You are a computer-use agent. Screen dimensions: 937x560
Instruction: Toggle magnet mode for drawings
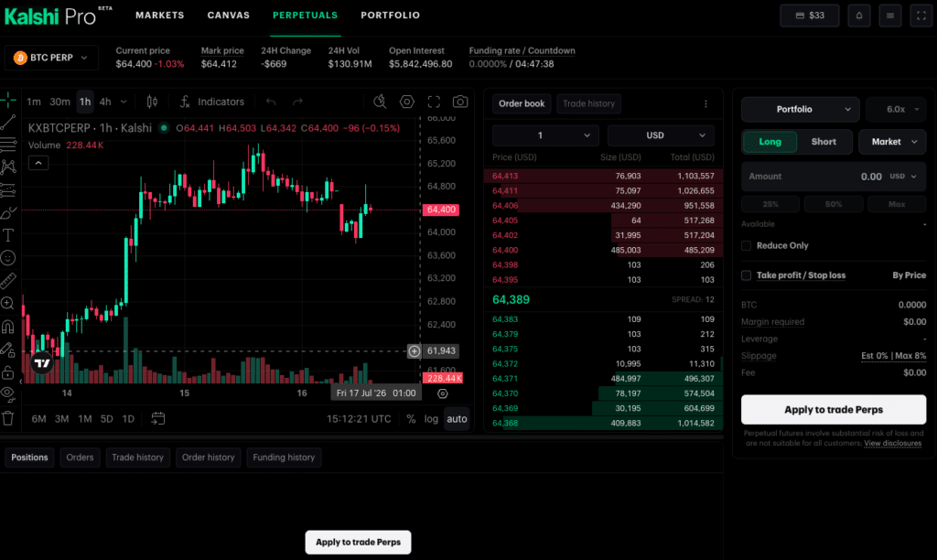(7, 327)
